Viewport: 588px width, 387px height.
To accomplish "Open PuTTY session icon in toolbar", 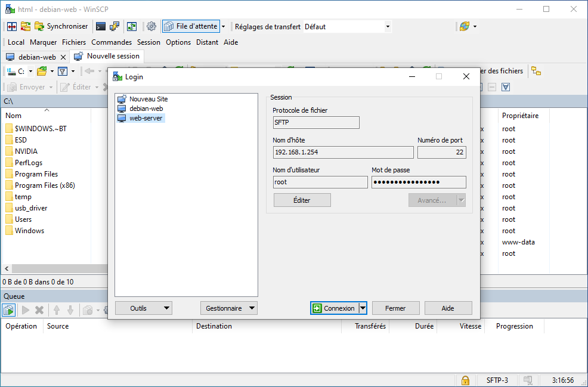I will point(114,26).
